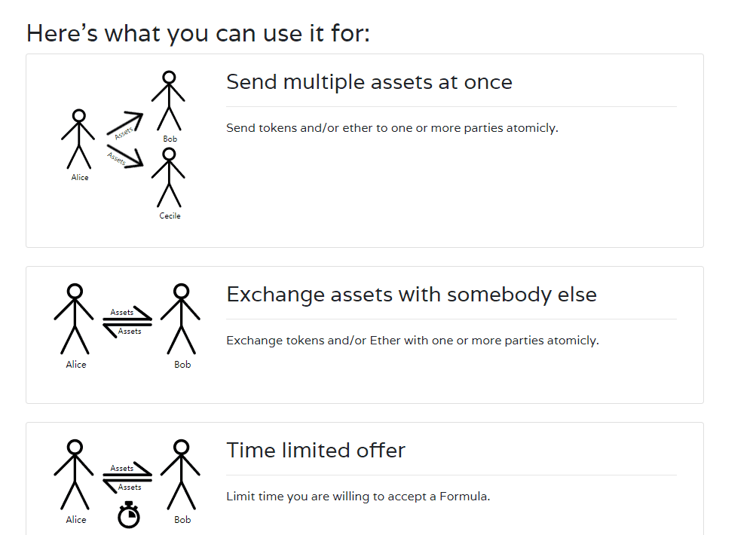The width and height of the screenshot is (756, 535).
Task: Click the Cecile name label under the figure
Action: point(170,216)
